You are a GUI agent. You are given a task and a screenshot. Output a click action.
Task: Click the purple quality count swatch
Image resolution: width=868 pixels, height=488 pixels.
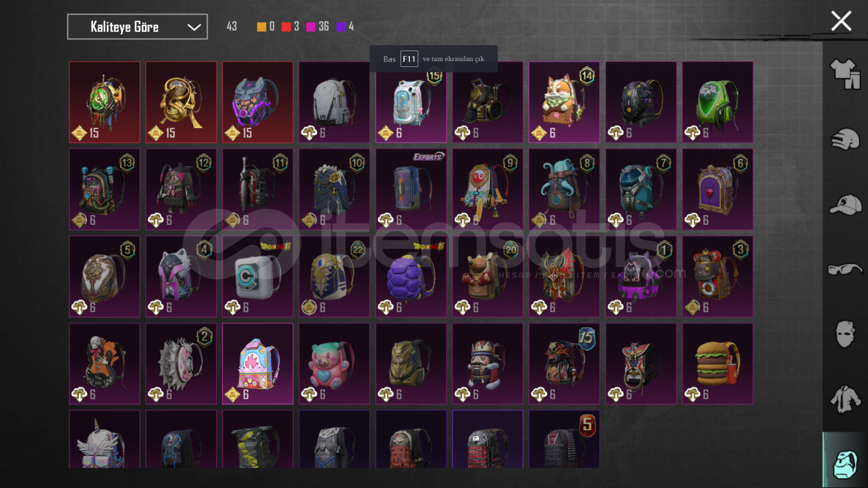341,27
